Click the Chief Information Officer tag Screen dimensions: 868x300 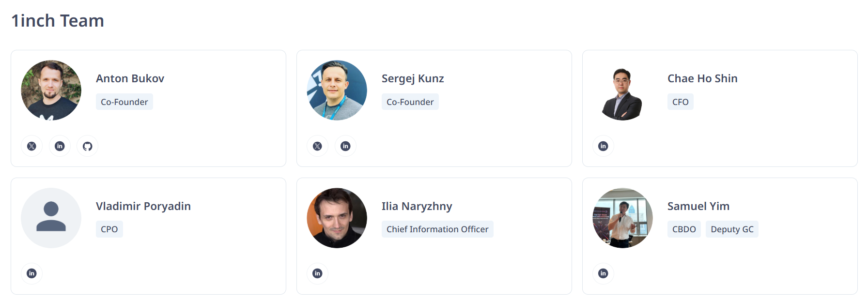point(437,229)
